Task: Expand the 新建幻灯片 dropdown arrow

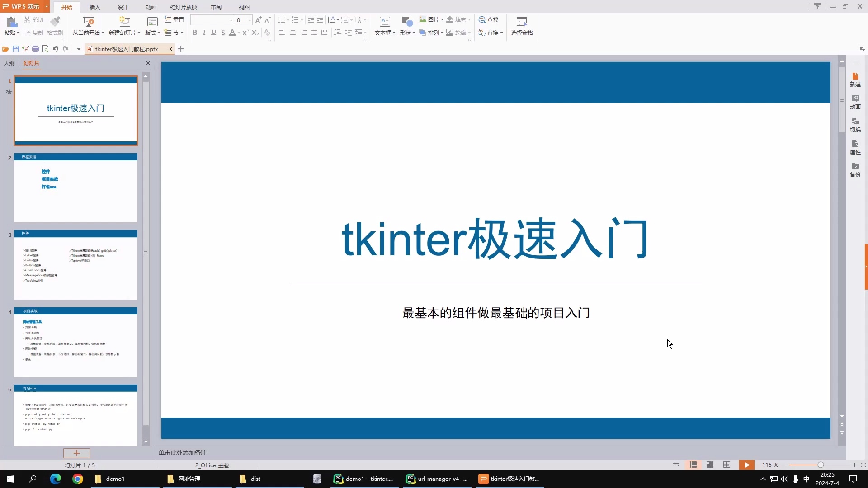Action: [139, 33]
